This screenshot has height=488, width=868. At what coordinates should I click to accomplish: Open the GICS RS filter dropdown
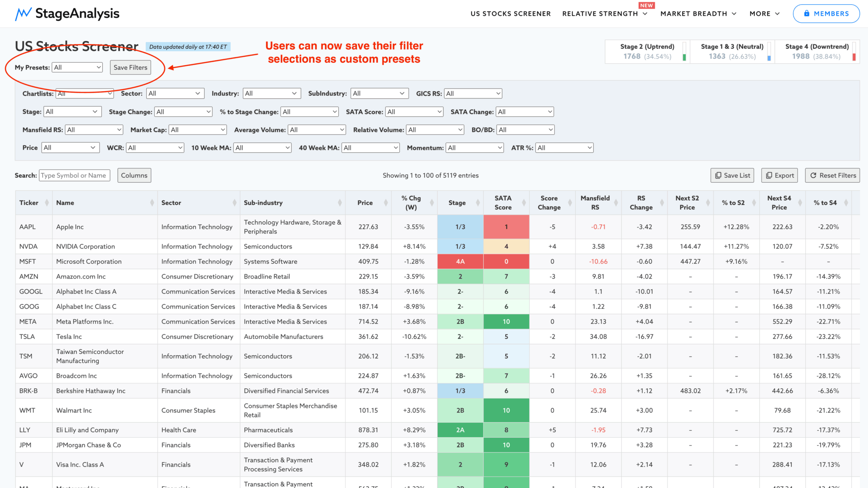point(473,93)
